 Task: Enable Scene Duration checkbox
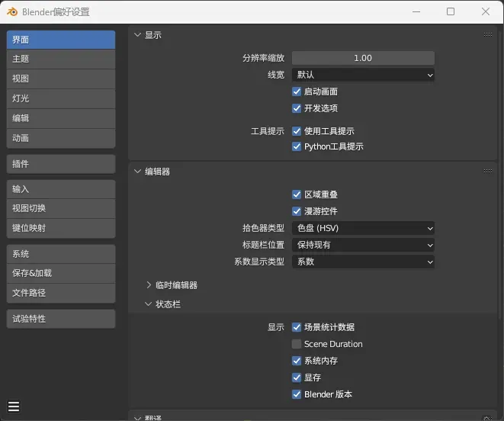click(x=297, y=344)
